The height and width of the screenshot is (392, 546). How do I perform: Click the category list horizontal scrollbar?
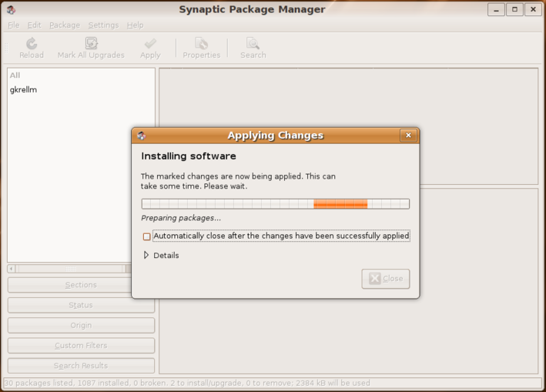point(69,269)
